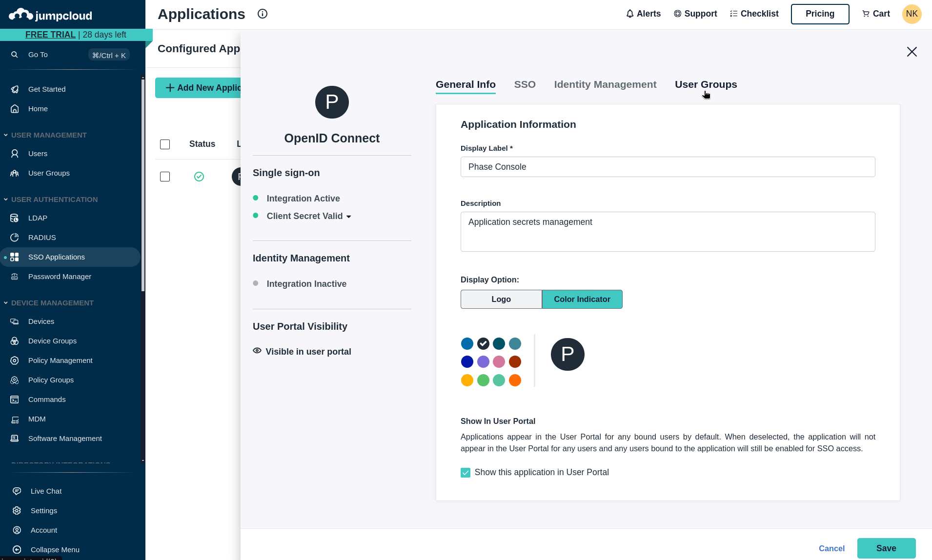Open the Identity Management tab
Viewport: 932px width, 560px height.
pyautogui.click(x=605, y=84)
